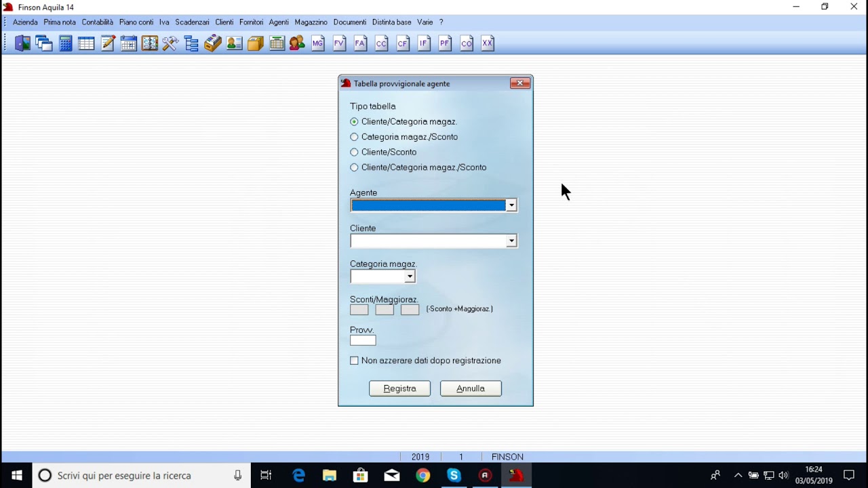Select Cliente/Sconto radio option

click(x=354, y=152)
